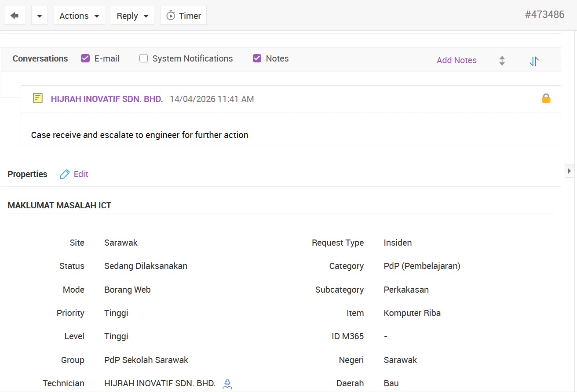This screenshot has height=392, width=577.
Task: Click the yellow note icon
Action: pos(38,98)
